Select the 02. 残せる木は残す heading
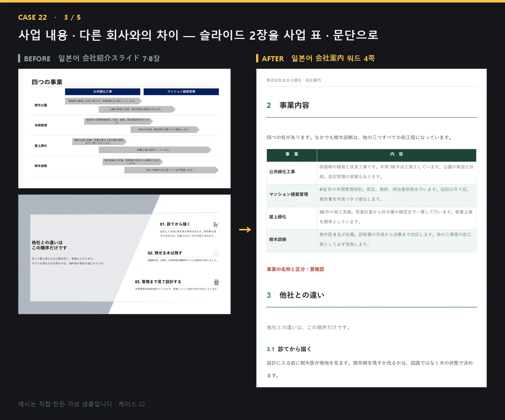Screen dimensions: 505x420 pos(165,253)
